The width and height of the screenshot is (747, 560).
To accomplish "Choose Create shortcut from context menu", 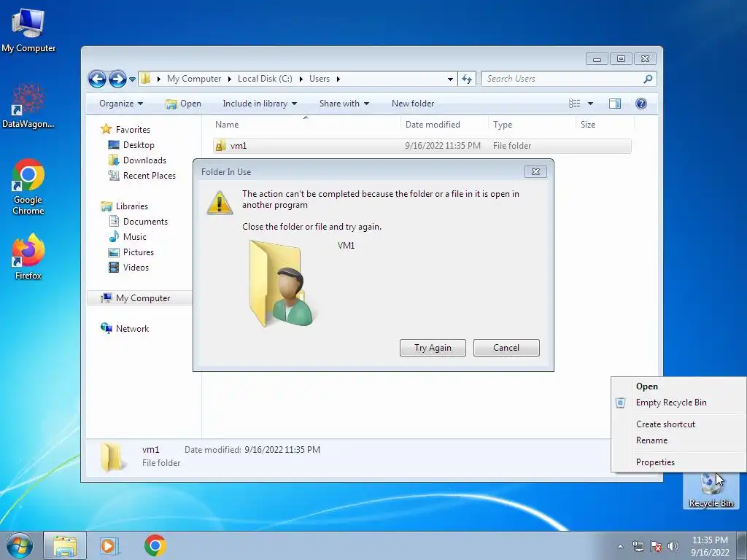I will pos(678,424).
